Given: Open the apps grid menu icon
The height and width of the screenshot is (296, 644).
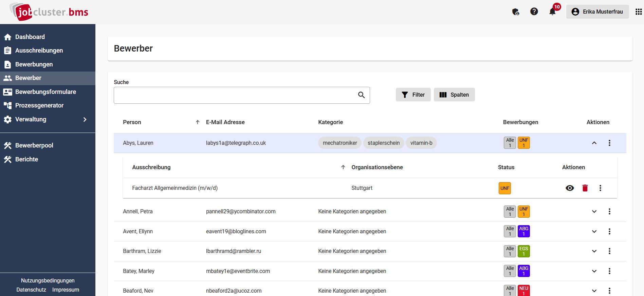Looking at the screenshot, I should (x=639, y=12).
